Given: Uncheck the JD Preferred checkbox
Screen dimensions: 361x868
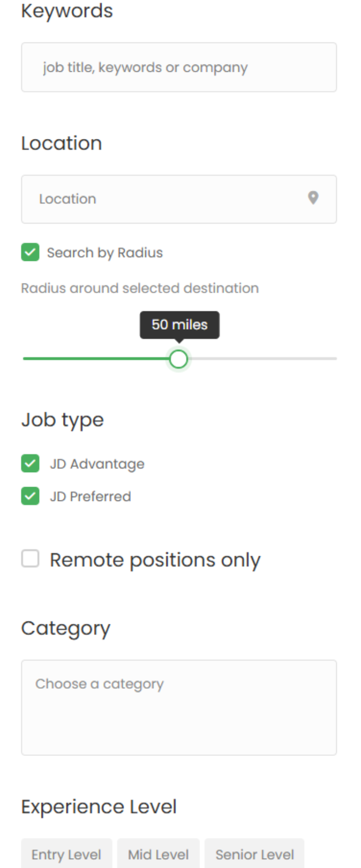Looking at the screenshot, I should pyautogui.click(x=30, y=496).
